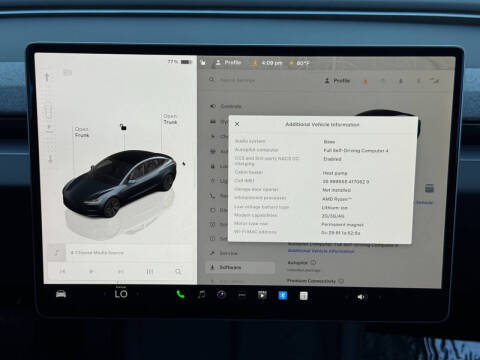Viewport: 480px width, 360px height.
Task: Open charge port via bolt icon near car
Action: (x=184, y=164)
